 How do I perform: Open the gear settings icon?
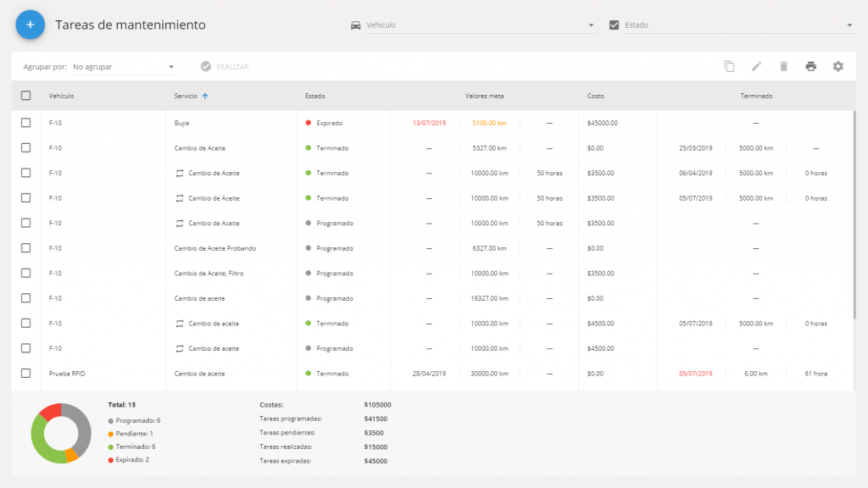838,66
